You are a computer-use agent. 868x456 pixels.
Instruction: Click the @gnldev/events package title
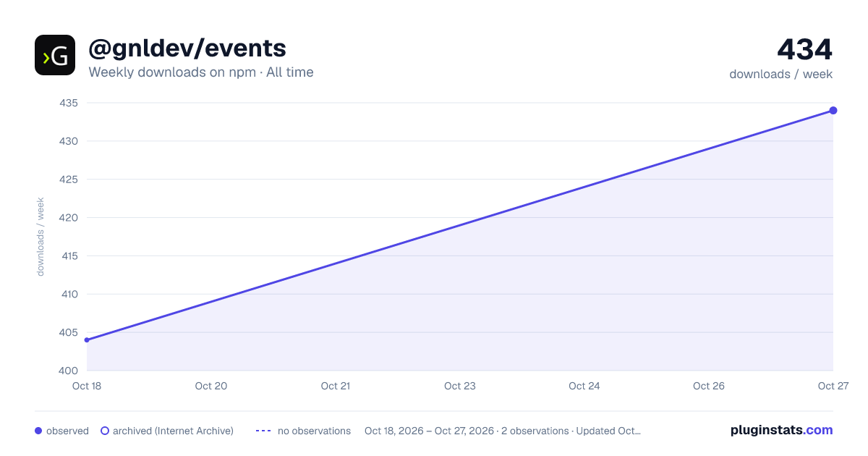pos(187,48)
